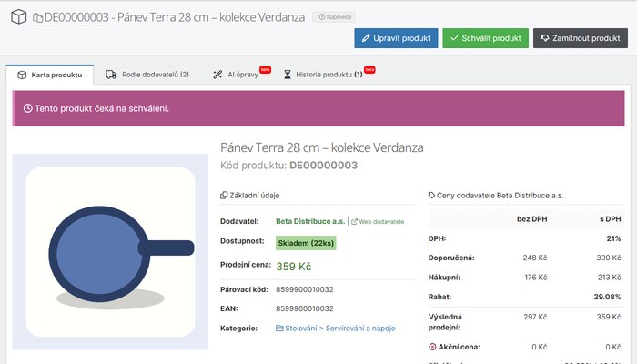Click the checkmark icon in Schválit produkt

(x=454, y=38)
